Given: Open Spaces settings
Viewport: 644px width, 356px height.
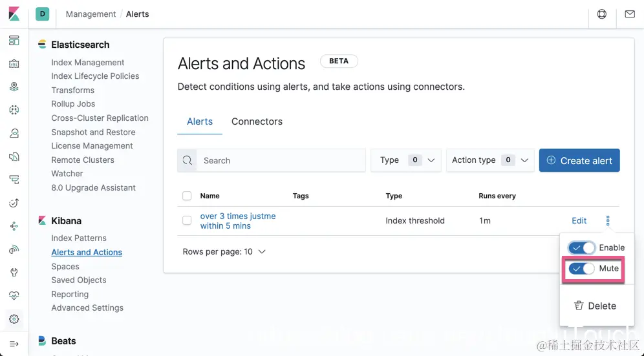Looking at the screenshot, I should coord(65,266).
